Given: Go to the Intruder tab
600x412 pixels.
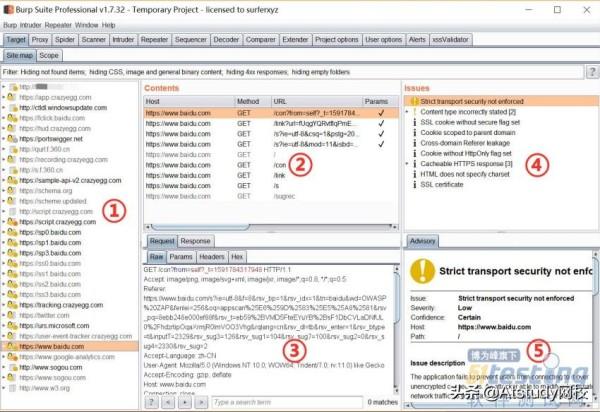Looking at the screenshot, I should pos(123,40).
